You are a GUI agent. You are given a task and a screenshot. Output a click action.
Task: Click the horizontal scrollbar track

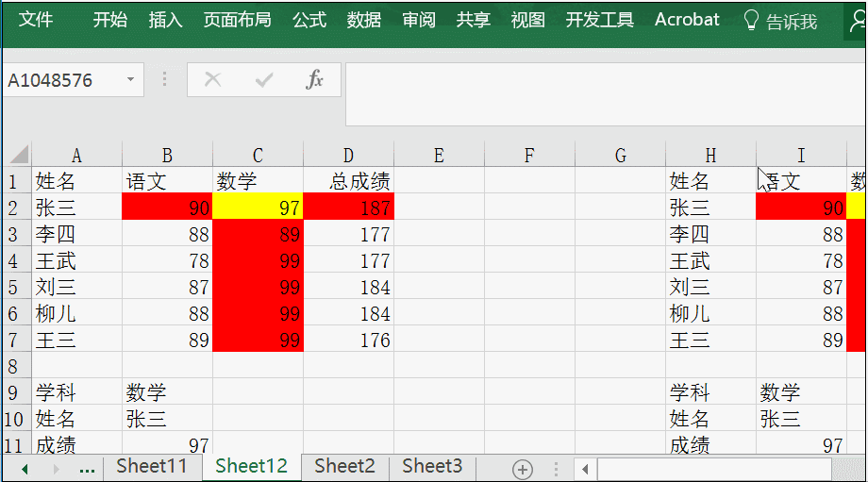pyautogui.click(x=848, y=470)
